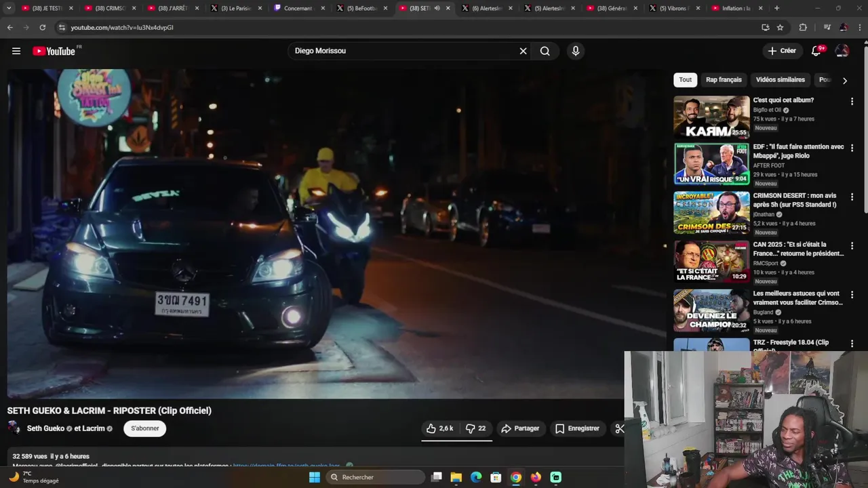868x488 pixels.
Task: Open File Explorer from taskbar
Action: click(x=456, y=477)
